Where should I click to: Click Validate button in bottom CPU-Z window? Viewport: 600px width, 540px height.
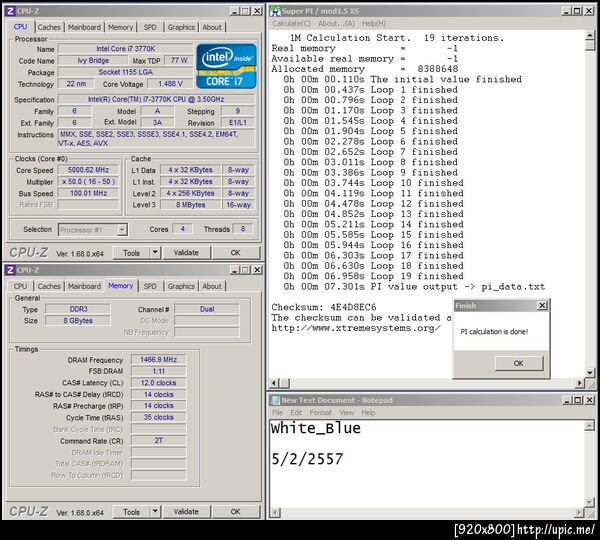(186, 512)
